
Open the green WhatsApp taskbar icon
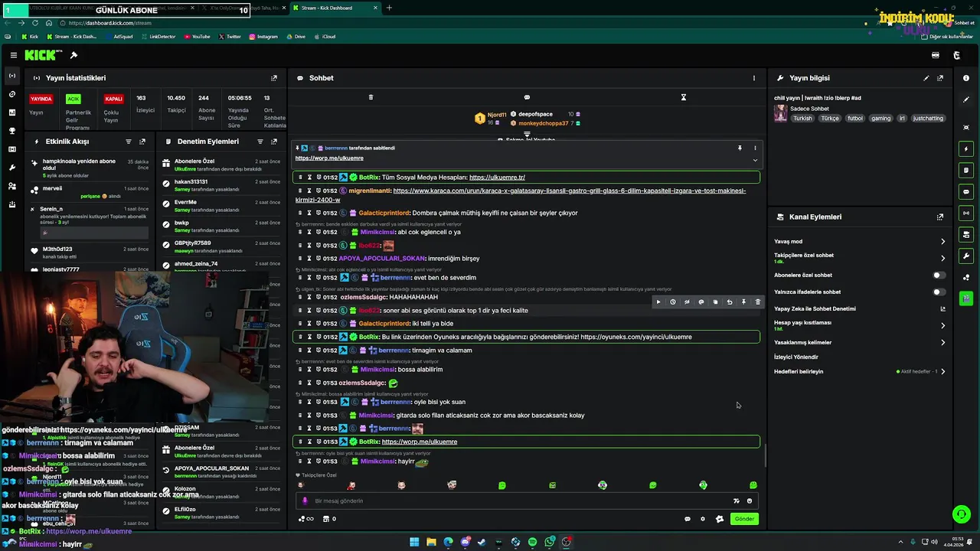[x=550, y=542]
